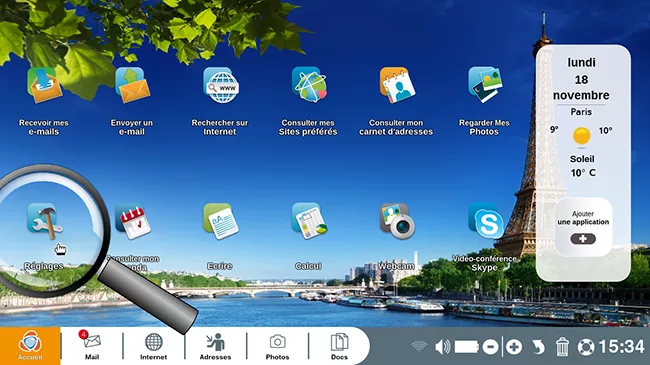The height and width of the screenshot is (365, 650).
Task: Click the battery status icon
Action: click(x=467, y=347)
